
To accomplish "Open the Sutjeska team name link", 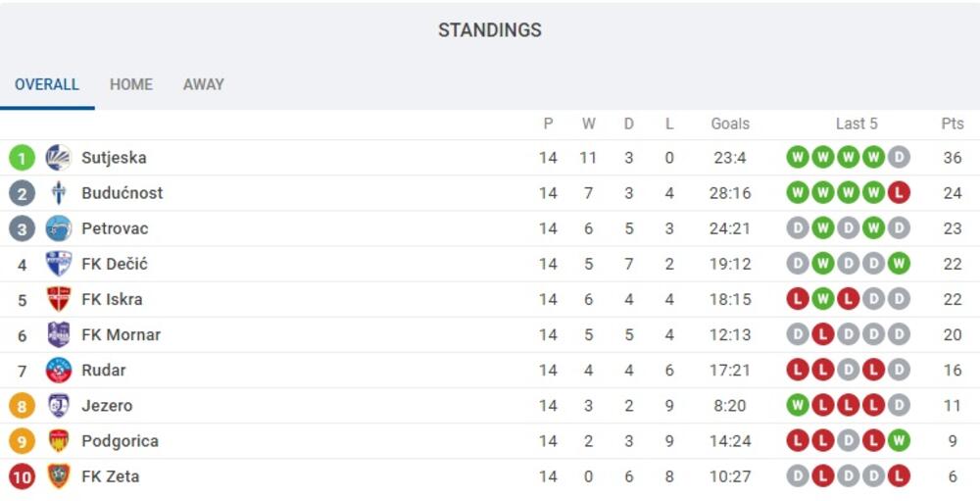I will click(114, 158).
